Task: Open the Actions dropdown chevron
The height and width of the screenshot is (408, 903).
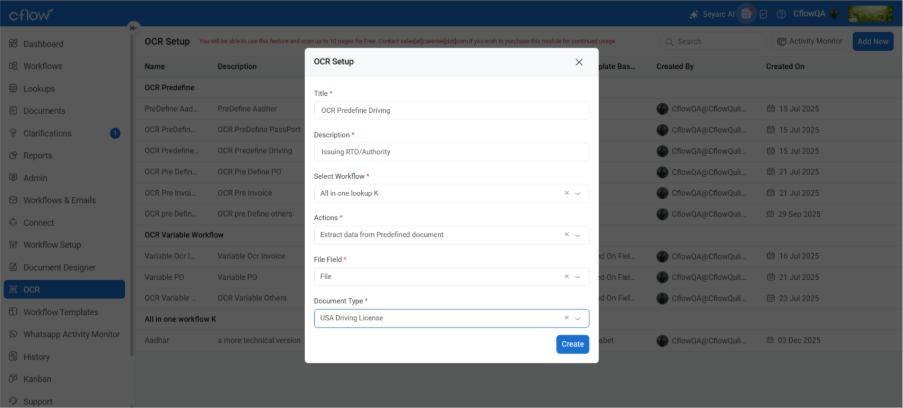Action: pyautogui.click(x=578, y=235)
